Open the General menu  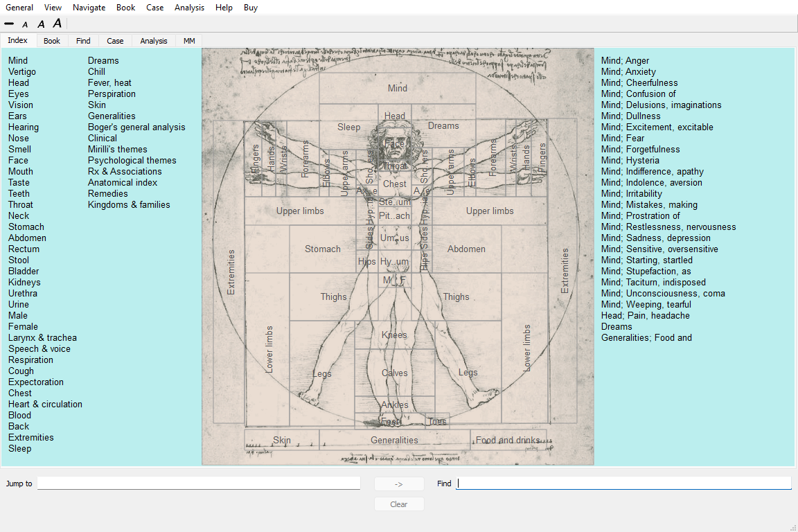(19, 8)
